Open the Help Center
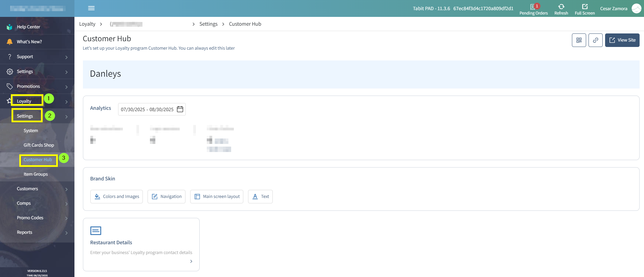Viewport: 644px width, 277px height. pos(28,27)
